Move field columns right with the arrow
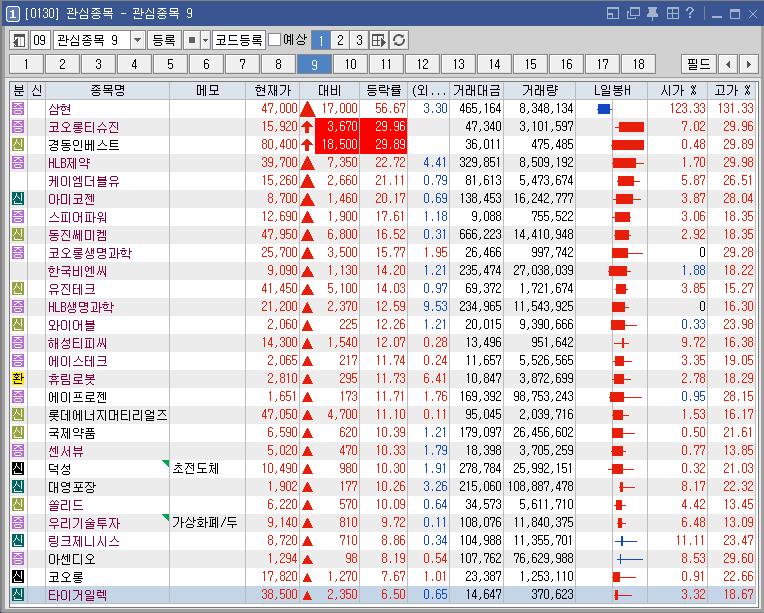 coord(748,64)
